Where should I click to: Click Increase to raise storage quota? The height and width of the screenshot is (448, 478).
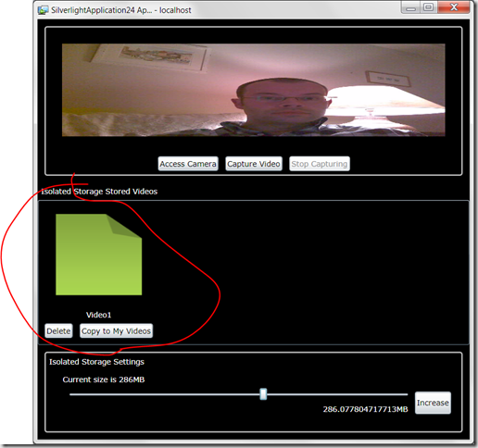click(x=433, y=403)
